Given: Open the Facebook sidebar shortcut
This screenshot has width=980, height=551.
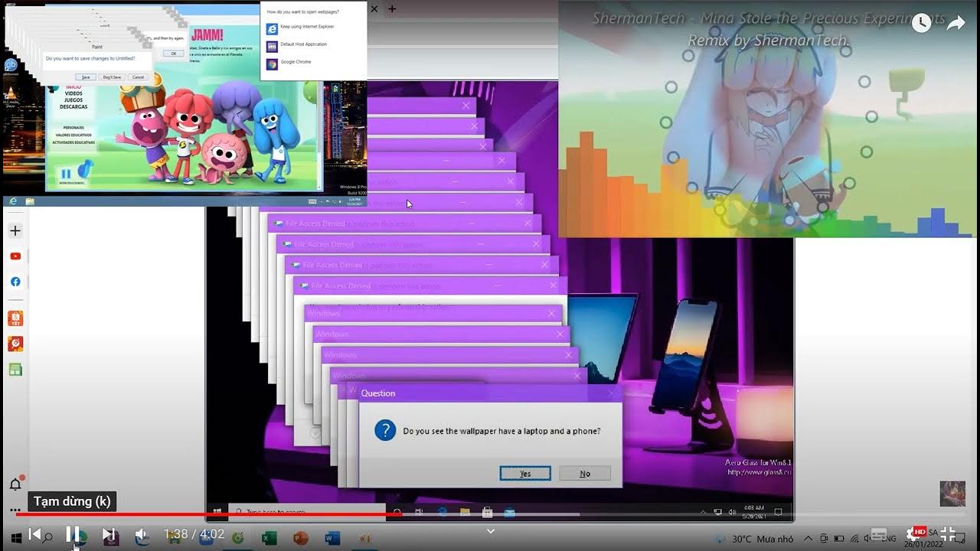Looking at the screenshot, I should tap(15, 282).
